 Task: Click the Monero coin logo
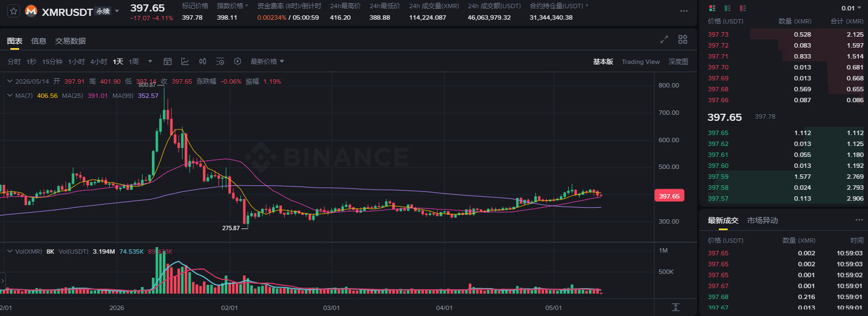[x=31, y=11]
